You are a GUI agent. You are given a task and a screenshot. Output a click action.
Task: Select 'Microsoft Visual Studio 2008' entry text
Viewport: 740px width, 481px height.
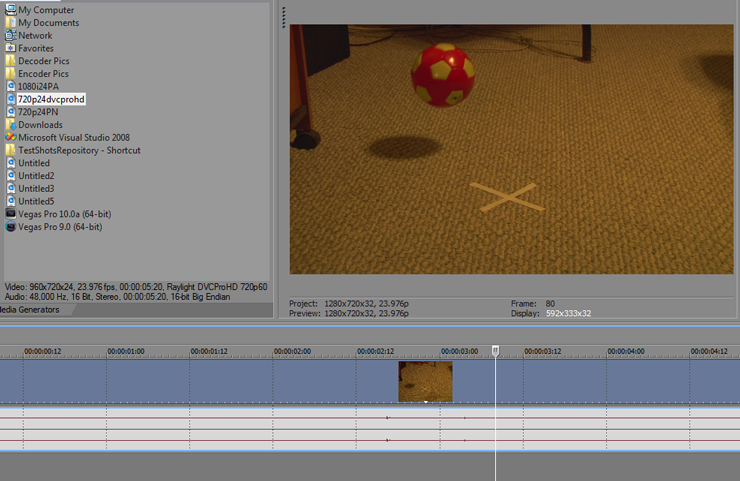74,137
